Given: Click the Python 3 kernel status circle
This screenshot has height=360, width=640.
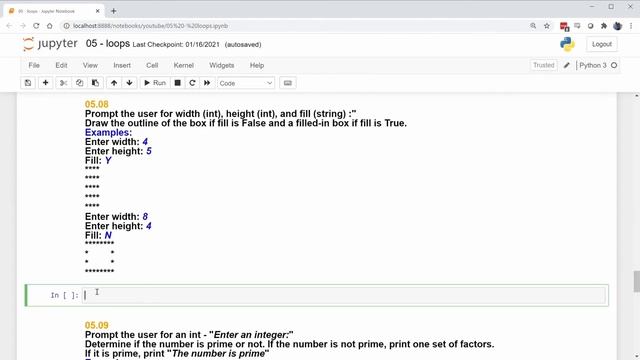Looking at the screenshot, I should click(614, 65).
